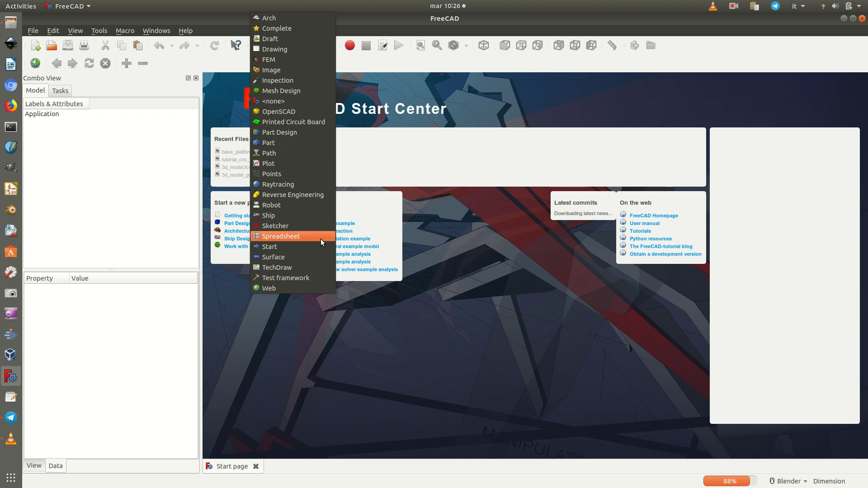Zoom out with the minus icon

coord(143,63)
